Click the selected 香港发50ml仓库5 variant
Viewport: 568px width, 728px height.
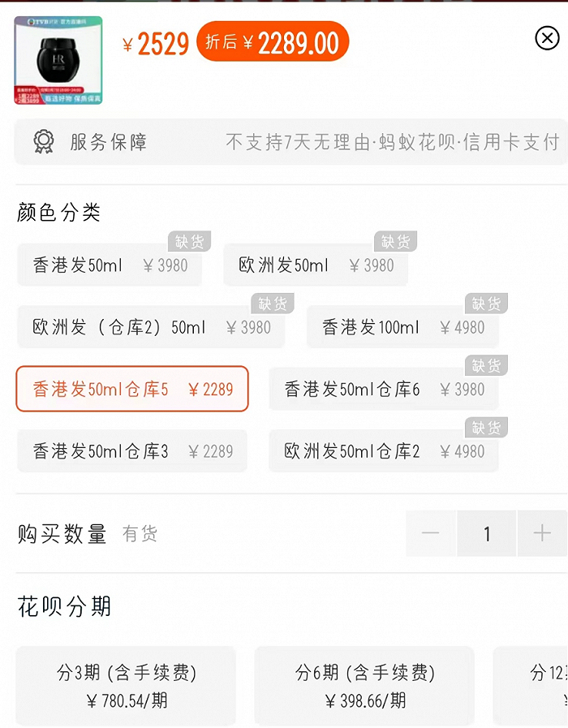[x=132, y=390]
